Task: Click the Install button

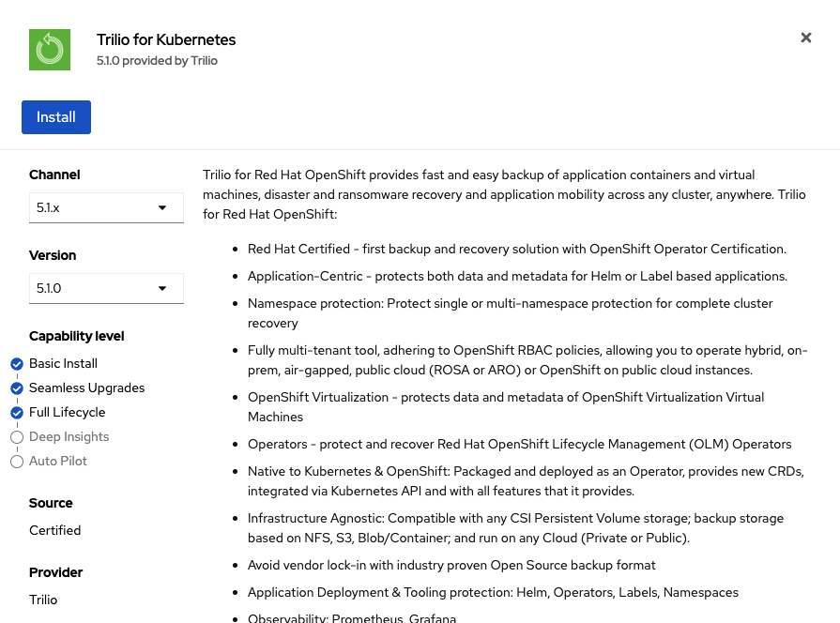Action: click(x=56, y=117)
